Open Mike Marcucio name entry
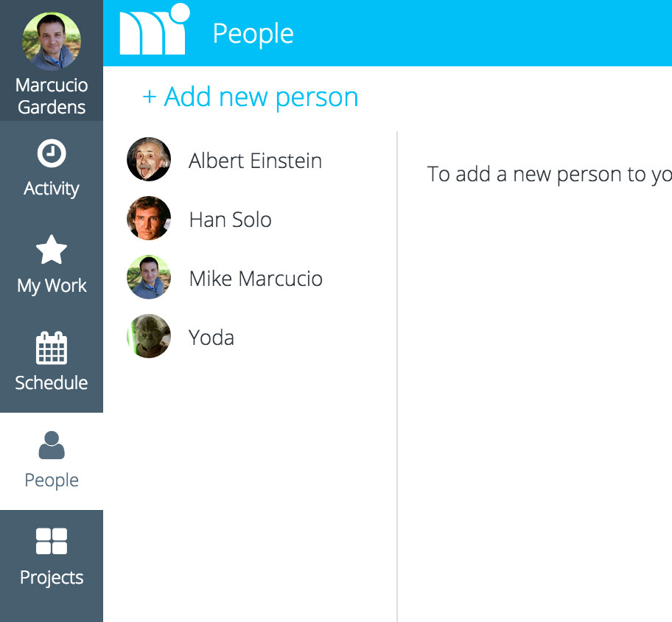Viewport: 672px width, 622px height. pos(256,279)
